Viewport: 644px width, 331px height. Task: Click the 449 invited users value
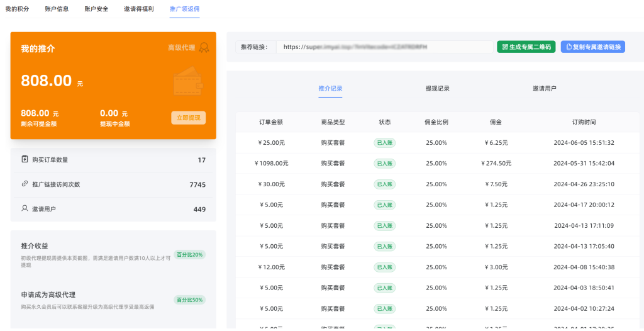coord(199,210)
